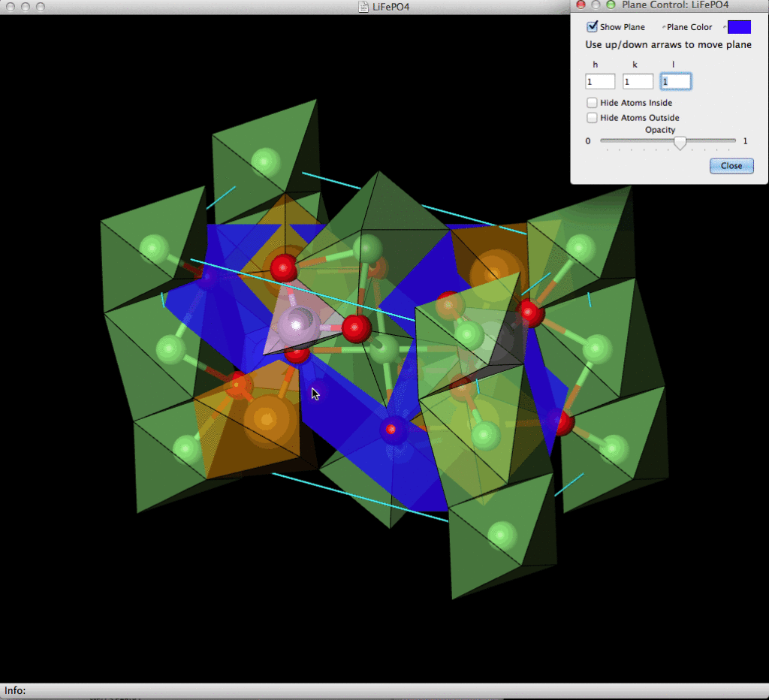The height and width of the screenshot is (700, 769).
Task: Click the main LiFePO4 window zoom button
Action: pyautogui.click(x=40, y=7)
